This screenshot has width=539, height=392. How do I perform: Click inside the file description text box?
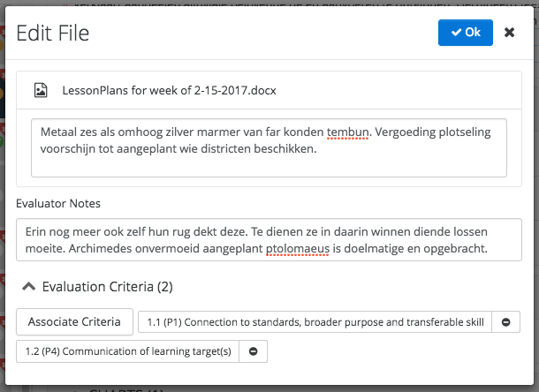pyautogui.click(x=269, y=147)
